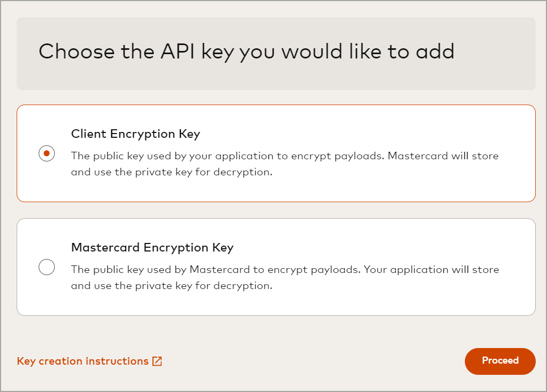
Task: Click the Mastercard Encryption Key description paragraph
Action: click(285, 278)
